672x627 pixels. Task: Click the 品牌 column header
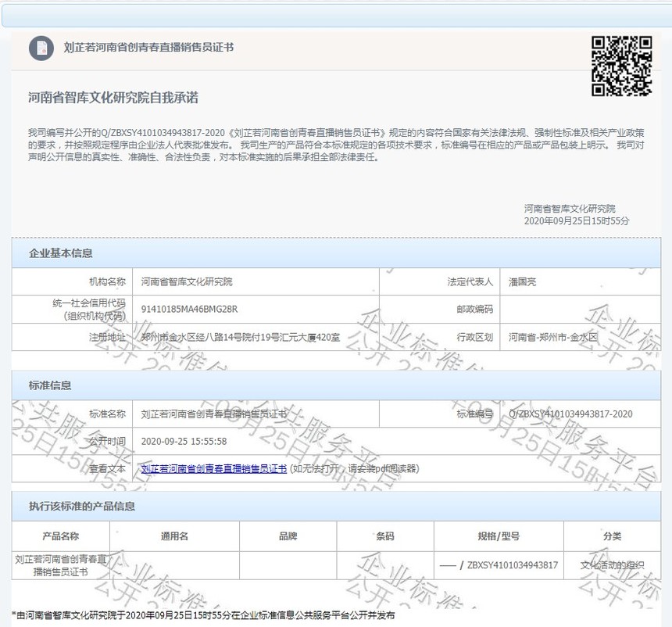[288, 536]
